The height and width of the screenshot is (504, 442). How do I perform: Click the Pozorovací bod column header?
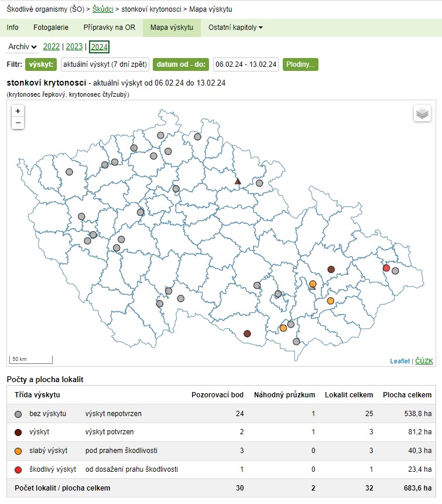coord(218,395)
